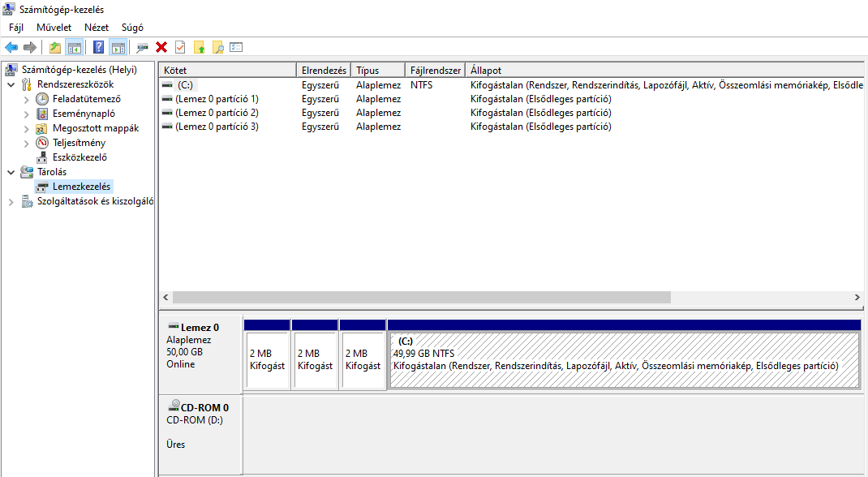The width and height of the screenshot is (868, 477).
Task: Click the Megosztott mappák folder icon
Action: (x=41, y=128)
